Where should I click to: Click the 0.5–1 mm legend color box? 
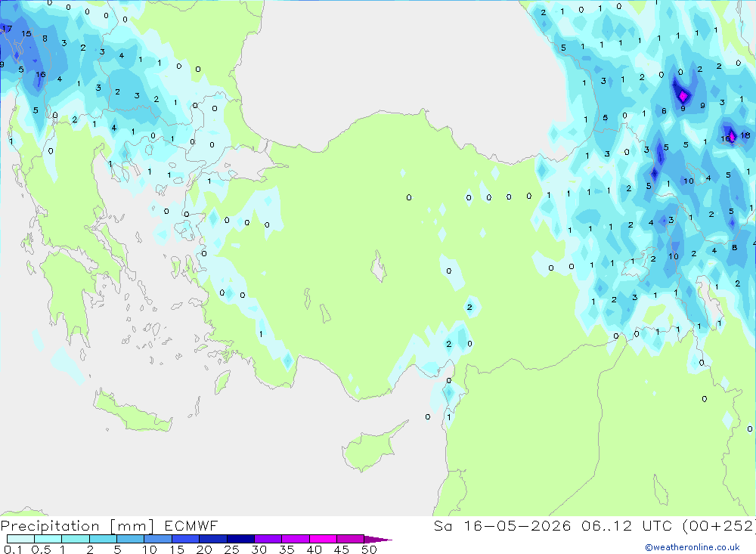(48, 539)
